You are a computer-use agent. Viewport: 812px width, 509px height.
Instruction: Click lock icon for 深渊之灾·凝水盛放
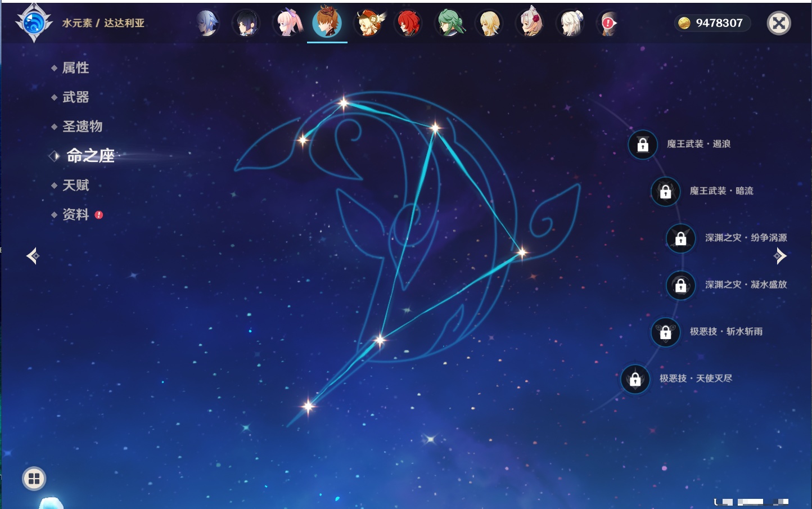(680, 285)
